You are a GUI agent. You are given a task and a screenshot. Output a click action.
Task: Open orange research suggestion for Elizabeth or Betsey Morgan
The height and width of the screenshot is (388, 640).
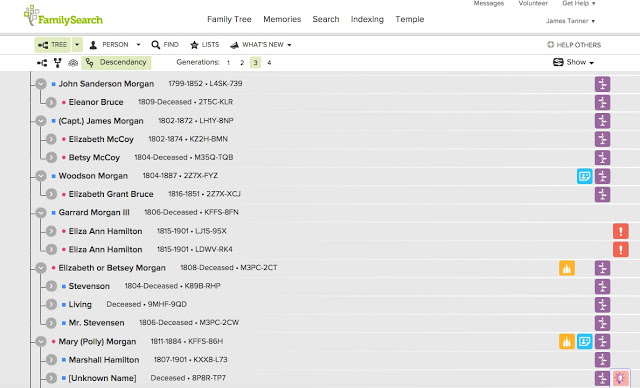[567, 268]
